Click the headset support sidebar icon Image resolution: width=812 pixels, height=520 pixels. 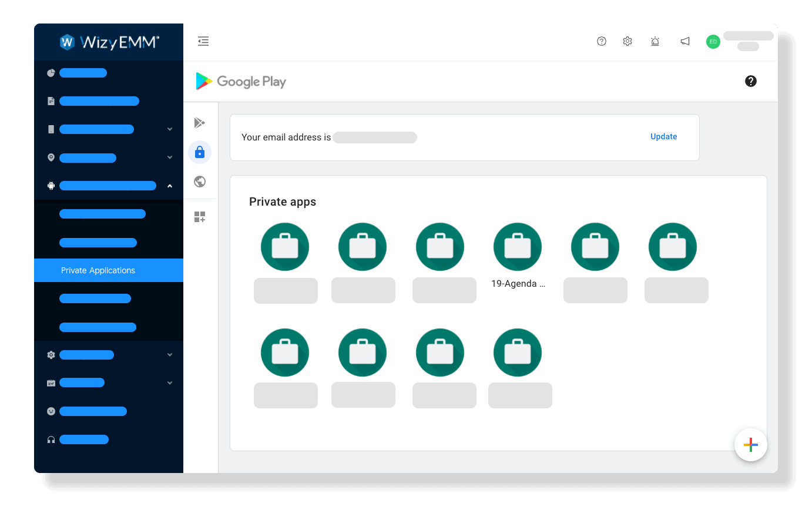[51, 440]
